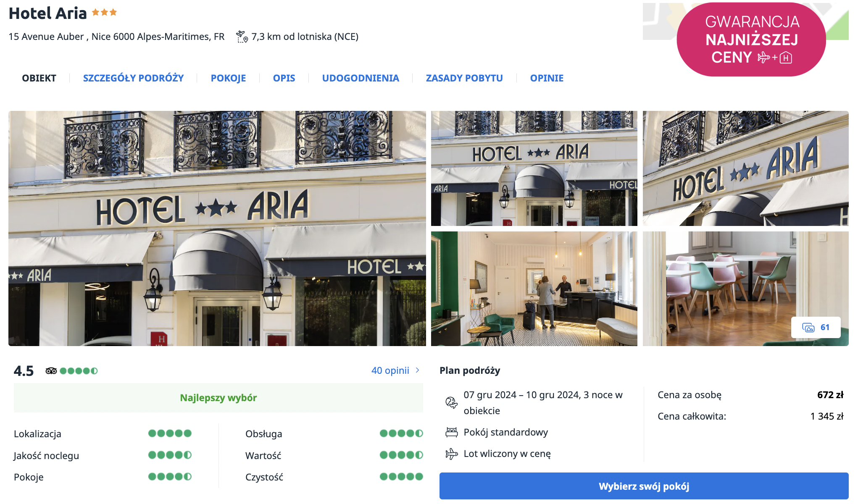Open the large hotel facade photo
Screen dimensions: 858x504
pyautogui.click(x=217, y=228)
